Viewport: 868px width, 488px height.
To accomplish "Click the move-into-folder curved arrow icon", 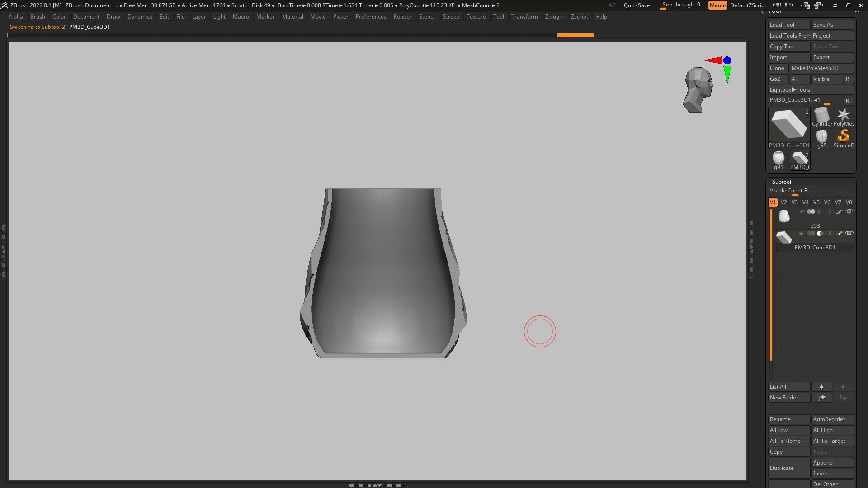I will pos(821,398).
